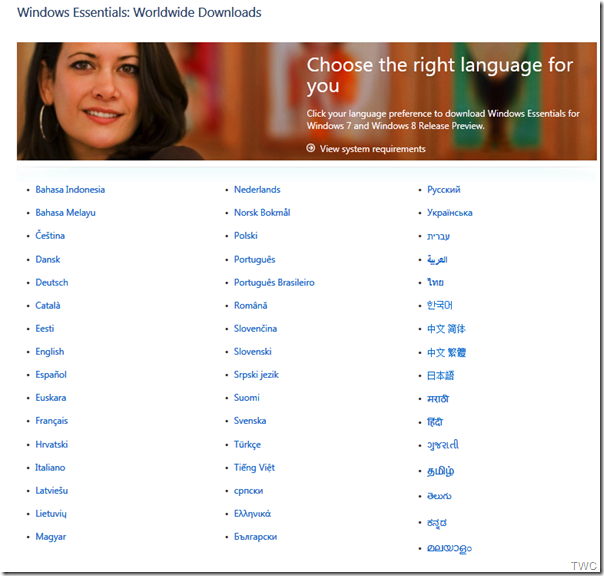The height and width of the screenshot is (576, 604).
Task: Select Suomi download link
Action: point(247,398)
